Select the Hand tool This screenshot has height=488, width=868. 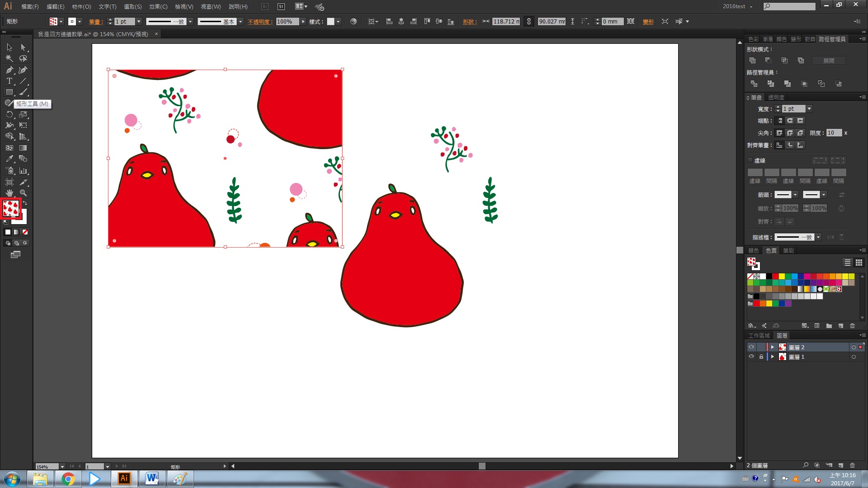[9, 193]
